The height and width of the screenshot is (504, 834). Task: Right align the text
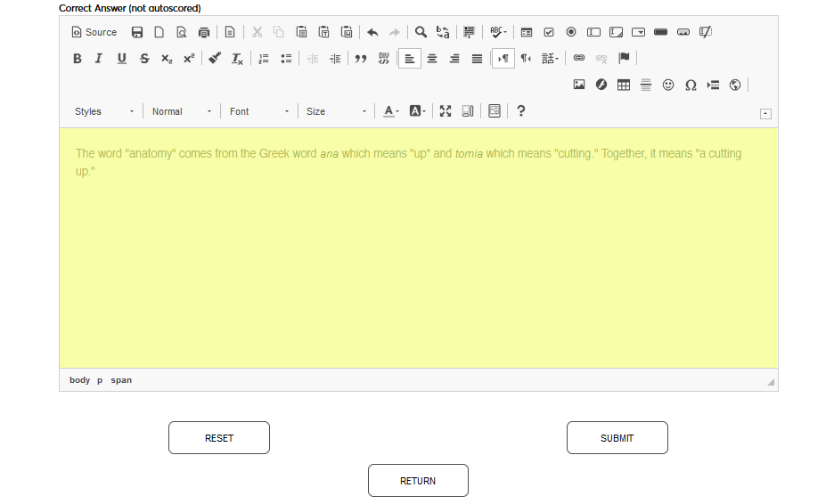pyautogui.click(x=454, y=59)
